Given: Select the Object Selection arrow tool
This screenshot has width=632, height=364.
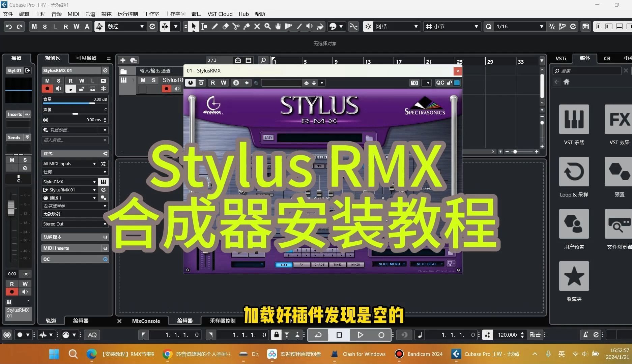Looking at the screenshot, I should click(194, 26).
